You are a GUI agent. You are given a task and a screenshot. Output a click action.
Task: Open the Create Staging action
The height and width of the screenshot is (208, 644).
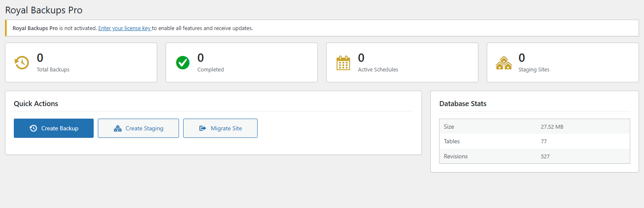138,128
